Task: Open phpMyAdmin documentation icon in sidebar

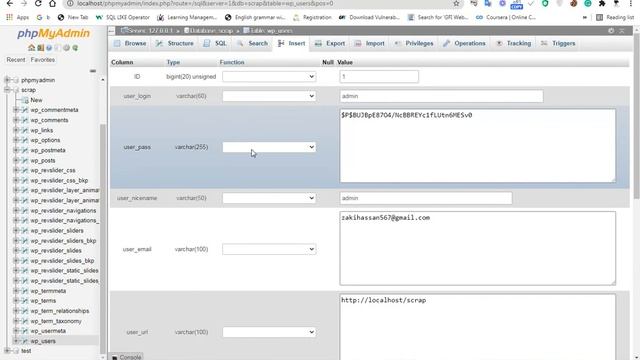Action: pos(49,48)
